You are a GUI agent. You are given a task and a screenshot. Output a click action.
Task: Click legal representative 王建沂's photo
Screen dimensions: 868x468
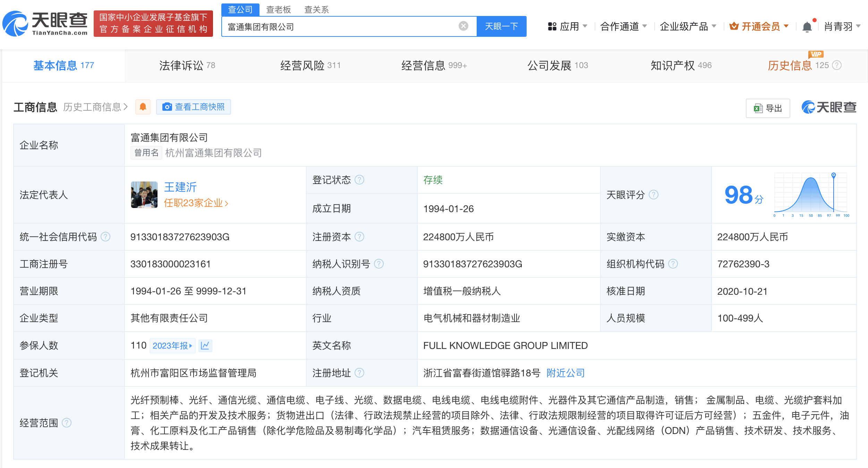[x=144, y=195]
